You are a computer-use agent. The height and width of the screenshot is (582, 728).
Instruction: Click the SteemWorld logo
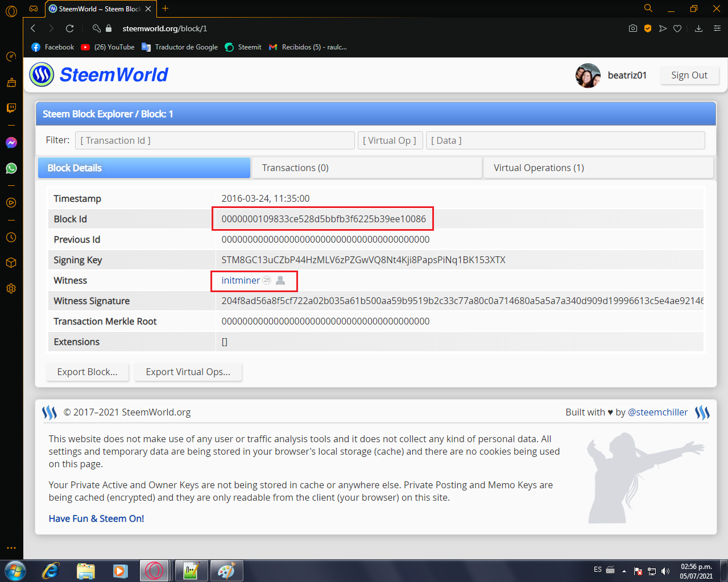pyautogui.click(x=99, y=74)
